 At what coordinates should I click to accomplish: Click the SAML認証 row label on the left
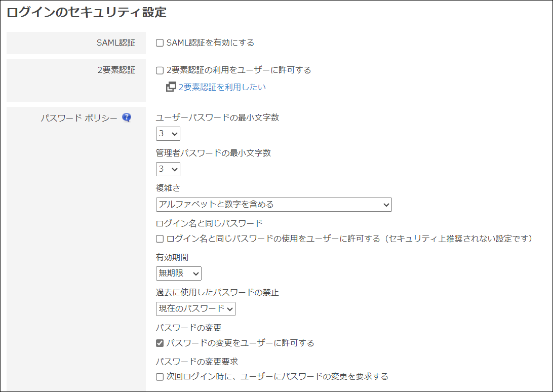(x=116, y=43)
